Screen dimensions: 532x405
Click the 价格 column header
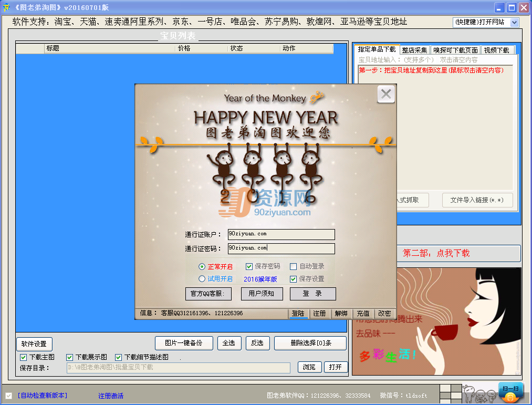203,48
